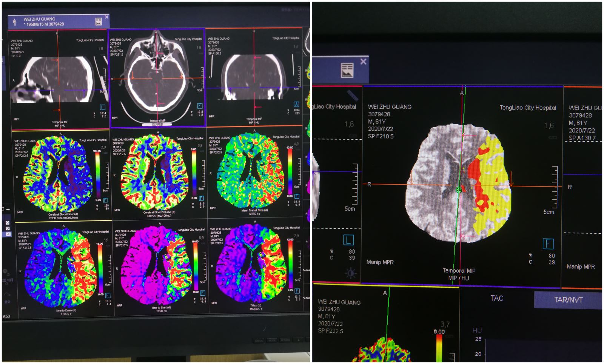This screenshot has width=604, height=364.
Task: Click the patient figure icon in header
Action: pyautogui.click(x=15, y=22)
